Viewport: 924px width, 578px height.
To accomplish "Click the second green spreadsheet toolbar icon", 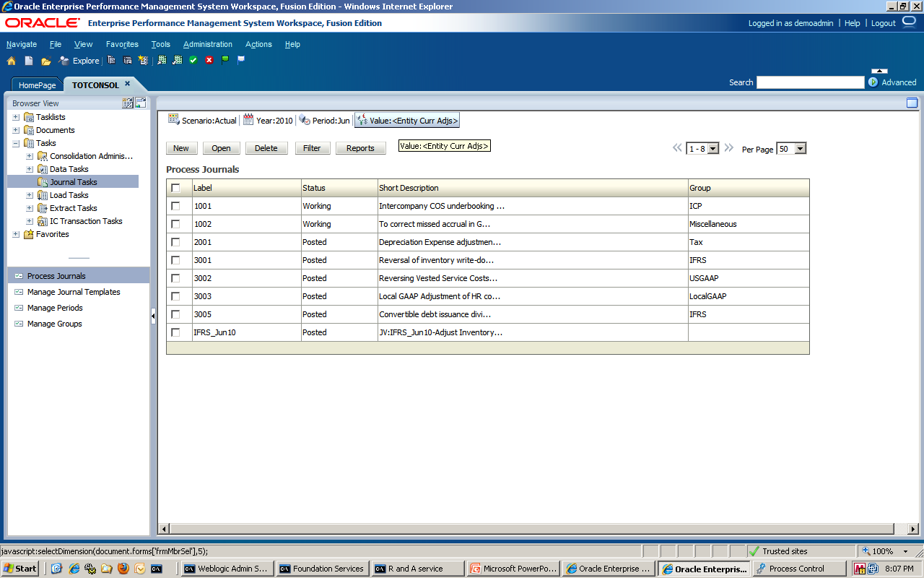I will (x=178, y=60).
